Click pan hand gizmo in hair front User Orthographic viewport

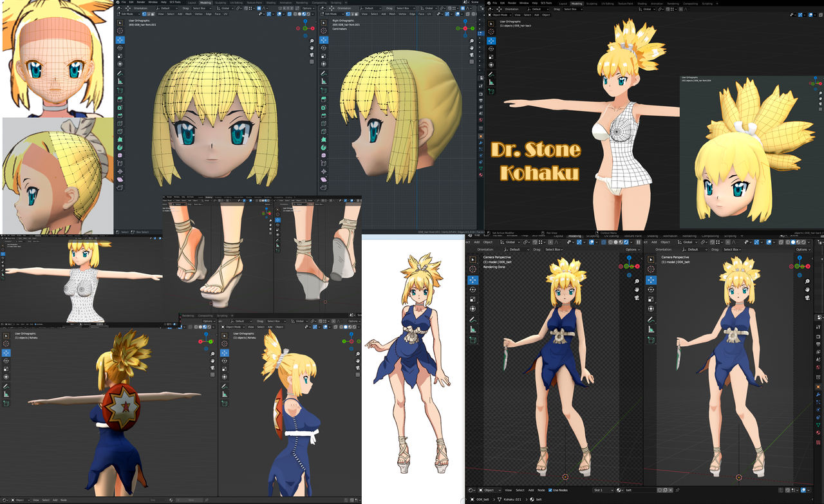click(312, 47)
